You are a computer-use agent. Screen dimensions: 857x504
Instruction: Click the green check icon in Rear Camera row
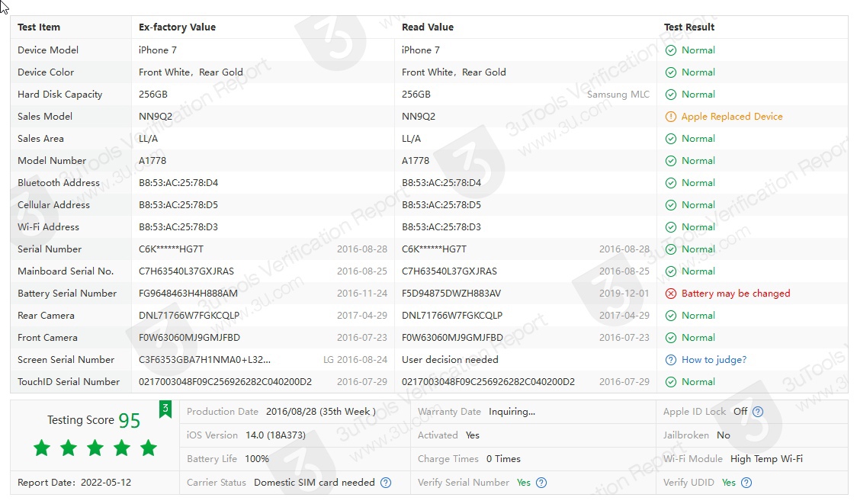(671, 316)
